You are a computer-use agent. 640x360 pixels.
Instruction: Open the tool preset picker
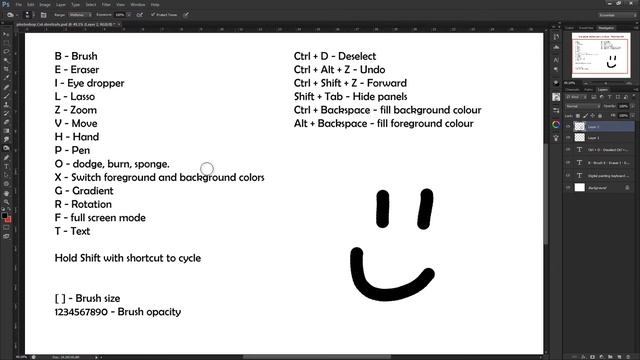pos(12,15)
